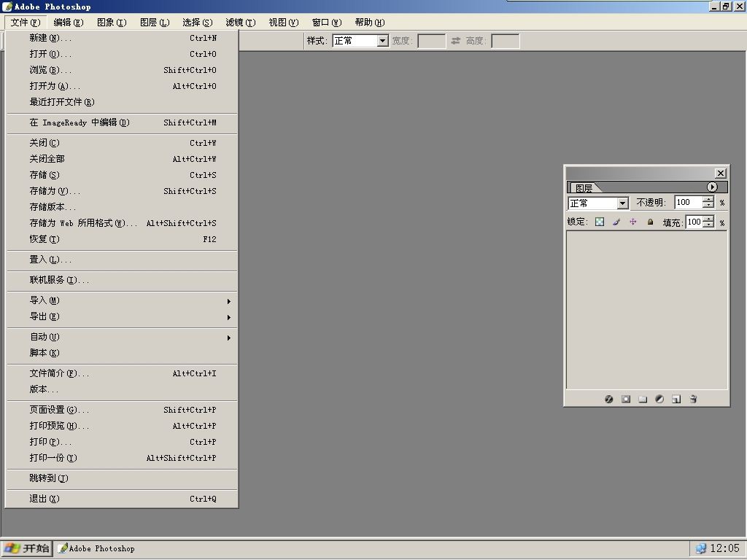Choose 退出(X) to quit Photoshop
The width and height of the screenshot is (747, 560).
point(122,499)
